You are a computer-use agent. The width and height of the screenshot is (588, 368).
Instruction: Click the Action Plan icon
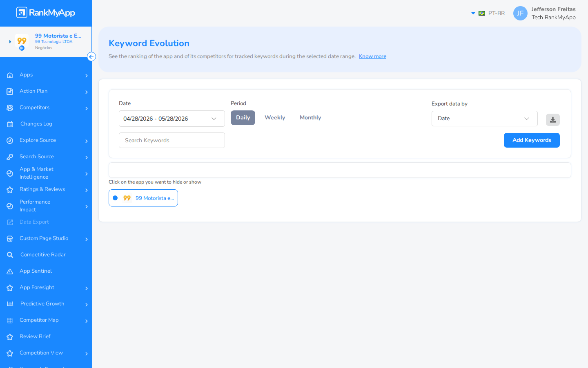tap(10, 92)
